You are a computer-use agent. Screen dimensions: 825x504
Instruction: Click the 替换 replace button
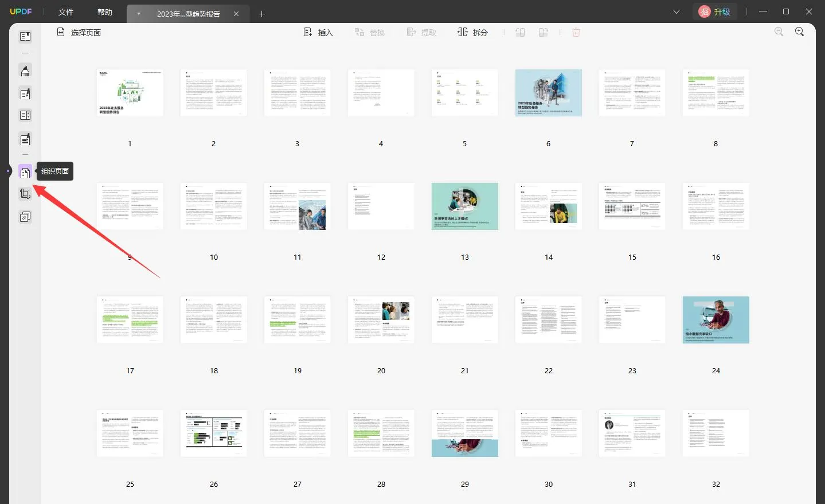pos(370,33)
